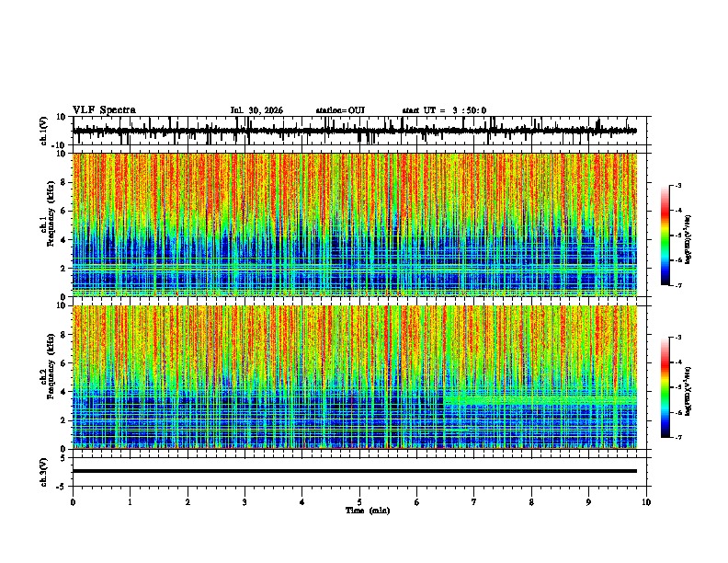Click the time axis tick label '2'
The width and height of the screenshot is (728, 563).
[188, 501]
